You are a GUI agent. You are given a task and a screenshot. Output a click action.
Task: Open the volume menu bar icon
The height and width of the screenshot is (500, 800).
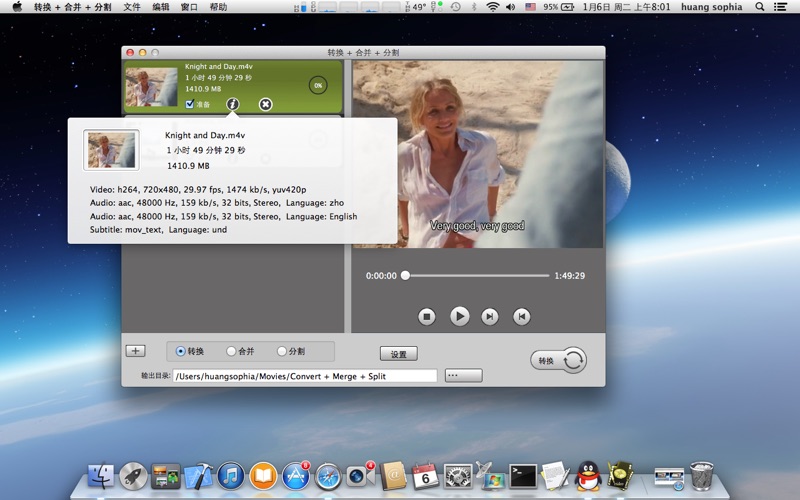click(511, 7)
